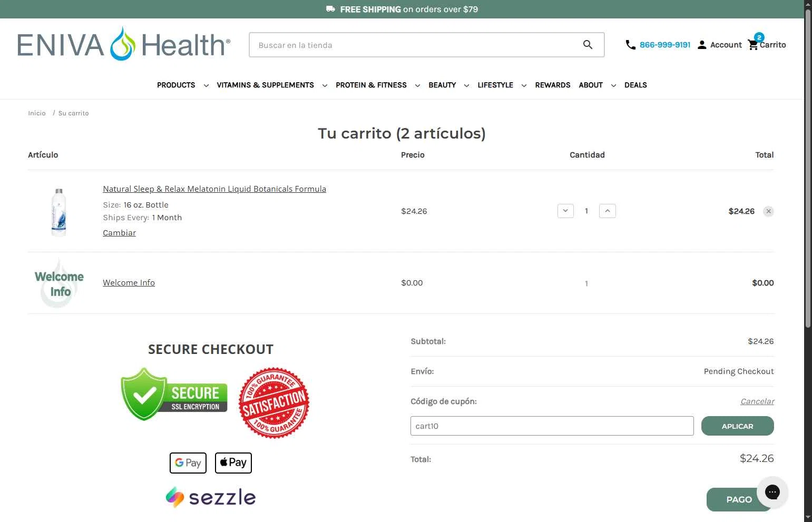The width and height of the screenshot is (812, 522).
Task: Decrease quantity of the Natural Sleep item
Action: click(565, 211)
